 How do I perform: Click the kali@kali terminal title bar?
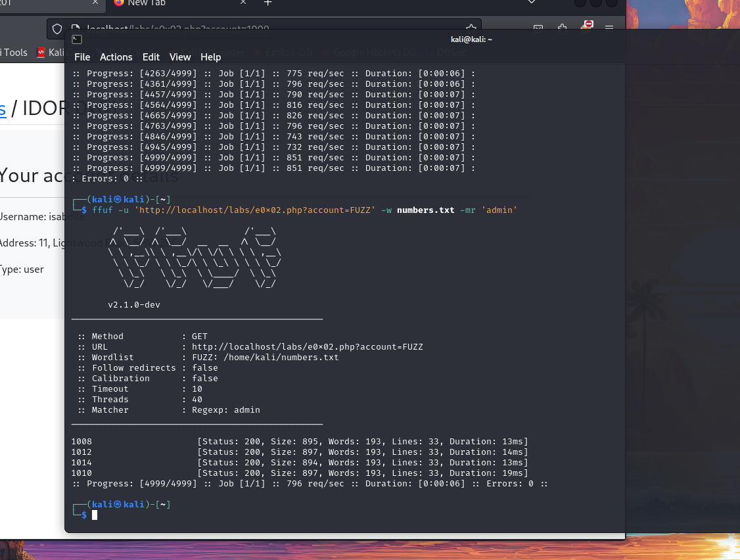point(471,39)
